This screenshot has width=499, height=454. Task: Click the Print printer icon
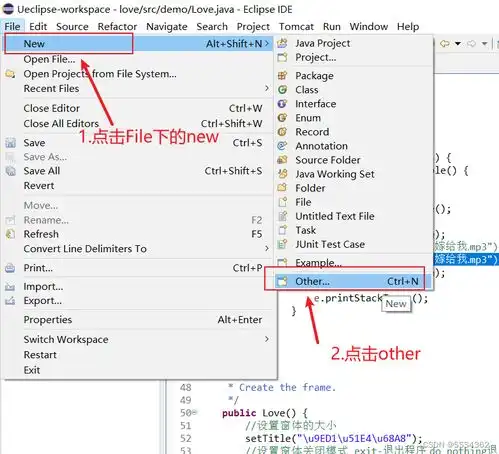(x=10, y=268)
